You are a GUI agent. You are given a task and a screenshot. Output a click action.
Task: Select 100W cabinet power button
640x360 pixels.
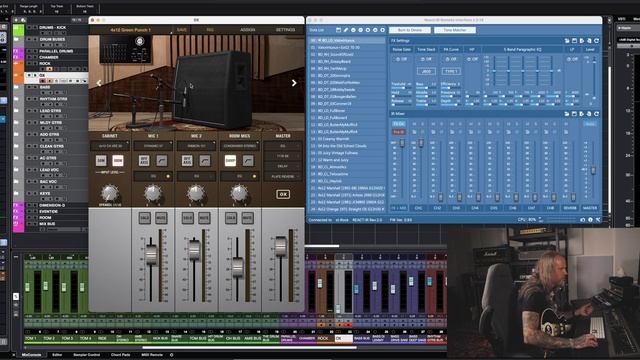118,160
